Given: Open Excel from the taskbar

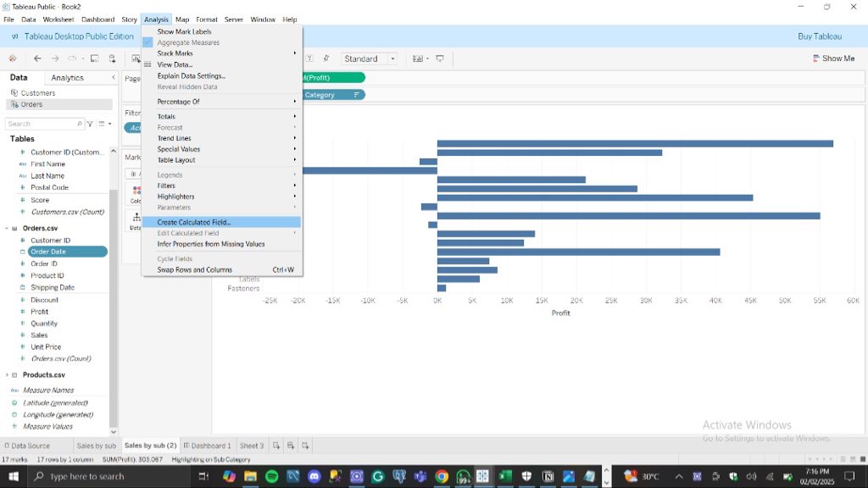Looking at the screenshot, I should (505, 476).
